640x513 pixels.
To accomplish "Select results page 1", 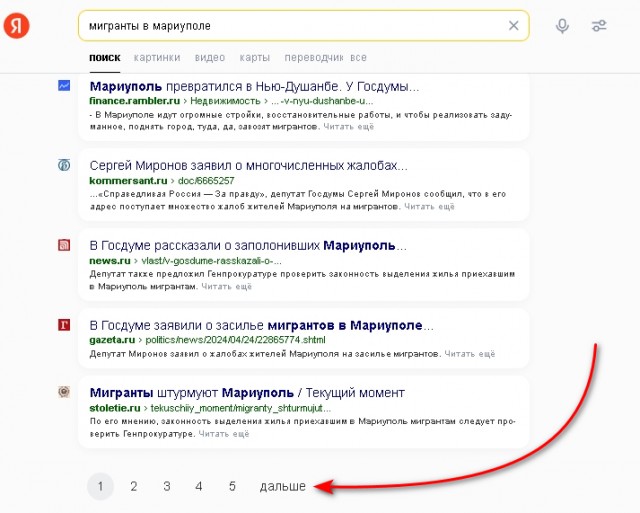I will point(100,486).
